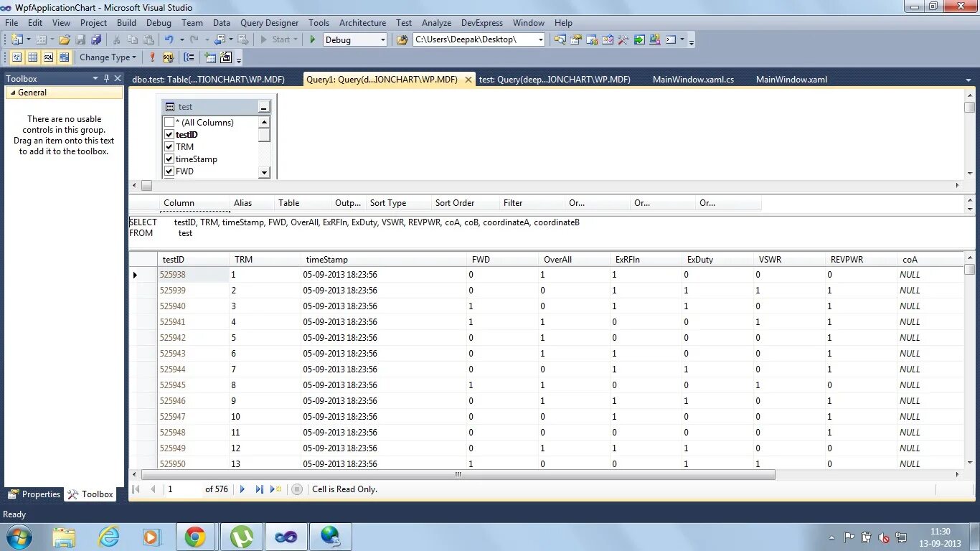
Task: Collapse the General toolbox group
Action: (x=13, y=93)
